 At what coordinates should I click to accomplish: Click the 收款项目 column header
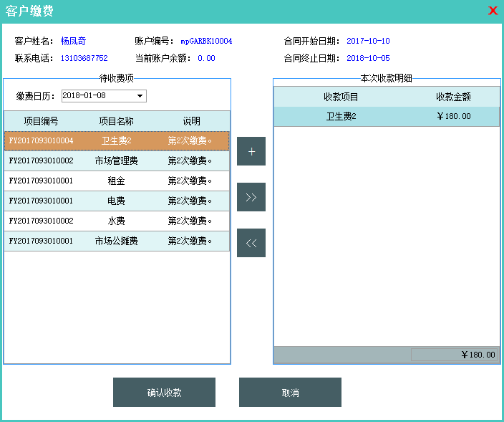pyautogui.click(x=341, y=97)
